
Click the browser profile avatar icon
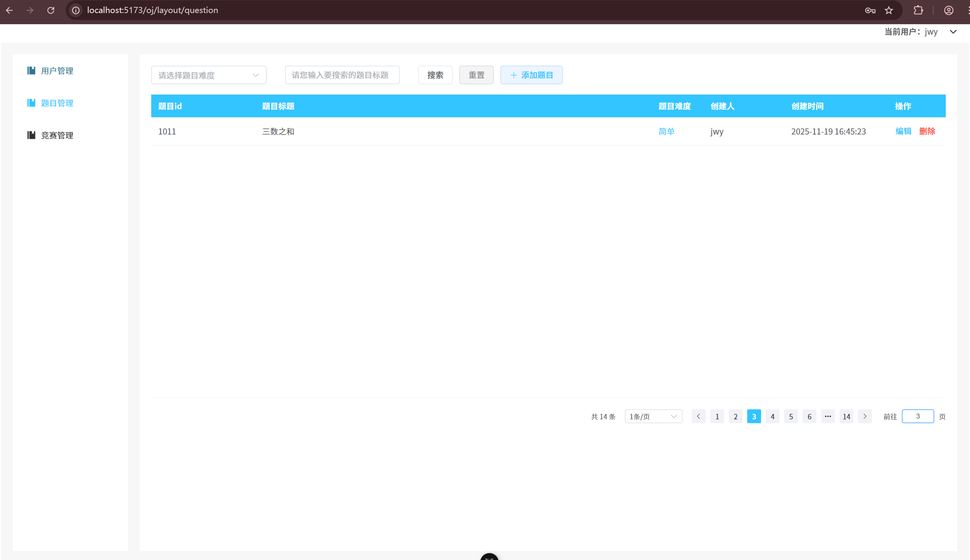pyautogui.click(x=948, y=10)
